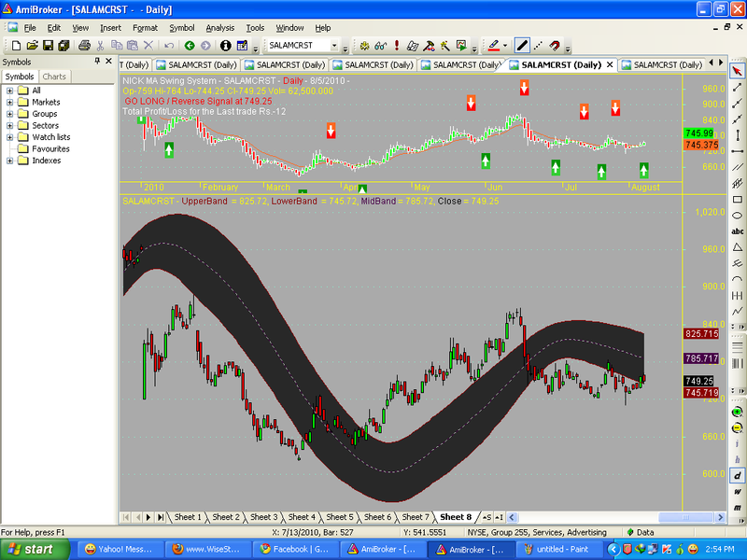Open overflow chevron after magnet icon

568,48
